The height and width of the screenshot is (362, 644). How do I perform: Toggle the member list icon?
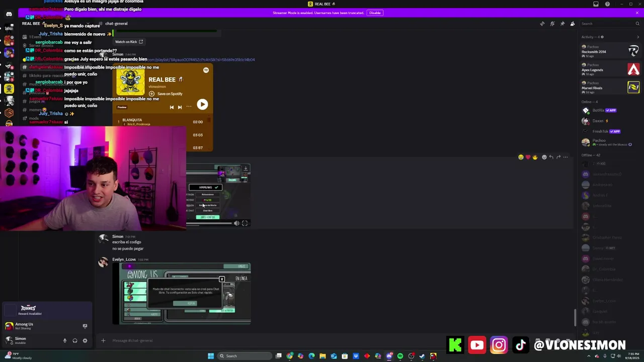(x=573, y=24)
